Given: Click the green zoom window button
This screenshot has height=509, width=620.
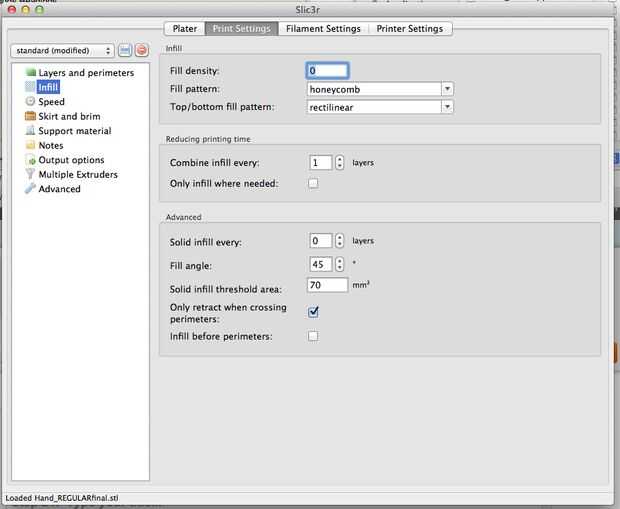Looking at the screenshot, I should point(40,9).
